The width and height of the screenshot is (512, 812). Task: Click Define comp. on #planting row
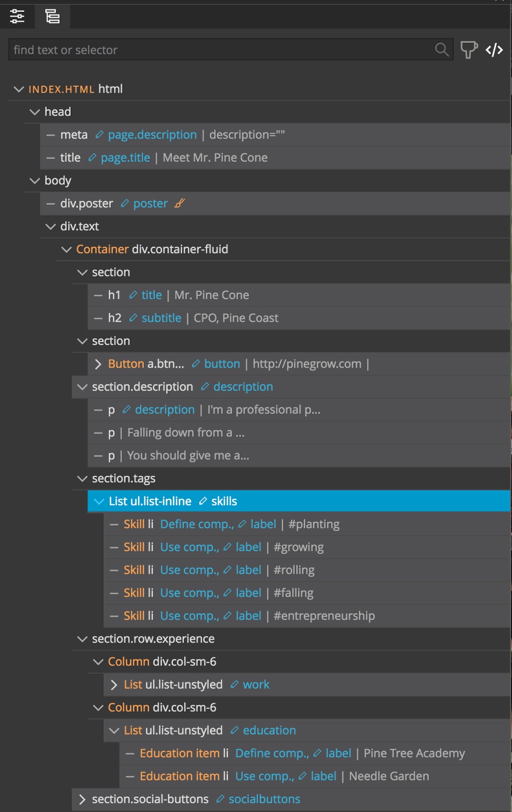(x=197, y=524)
